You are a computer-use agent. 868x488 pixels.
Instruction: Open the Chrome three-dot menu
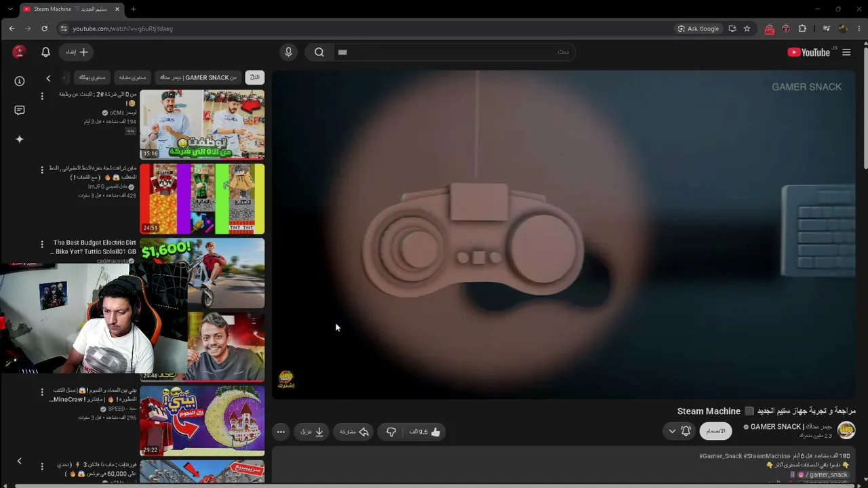858,28
